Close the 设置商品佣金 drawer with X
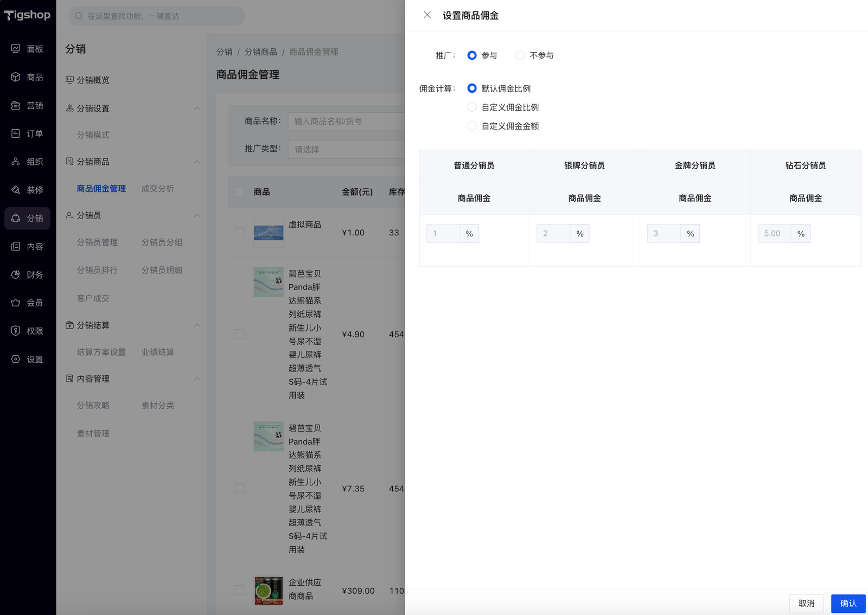The image size is (868, 615). click(x=427, y=15)
